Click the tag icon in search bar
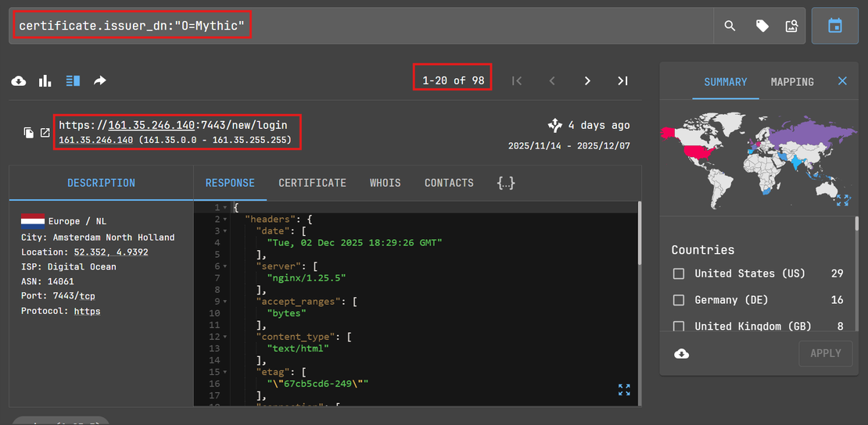The image size is (868, 425). 762,27
